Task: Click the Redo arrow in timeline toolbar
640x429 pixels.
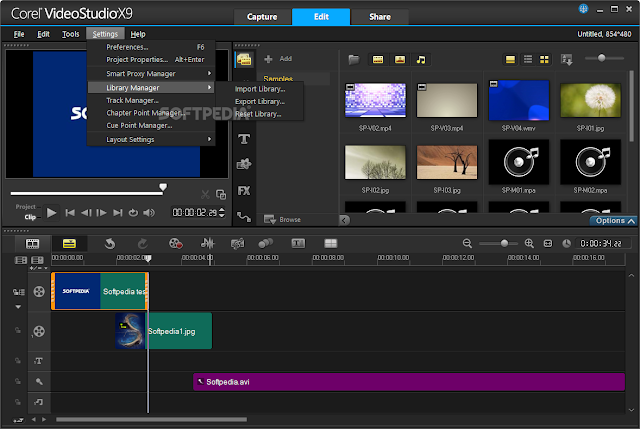Action: [142, 244]
